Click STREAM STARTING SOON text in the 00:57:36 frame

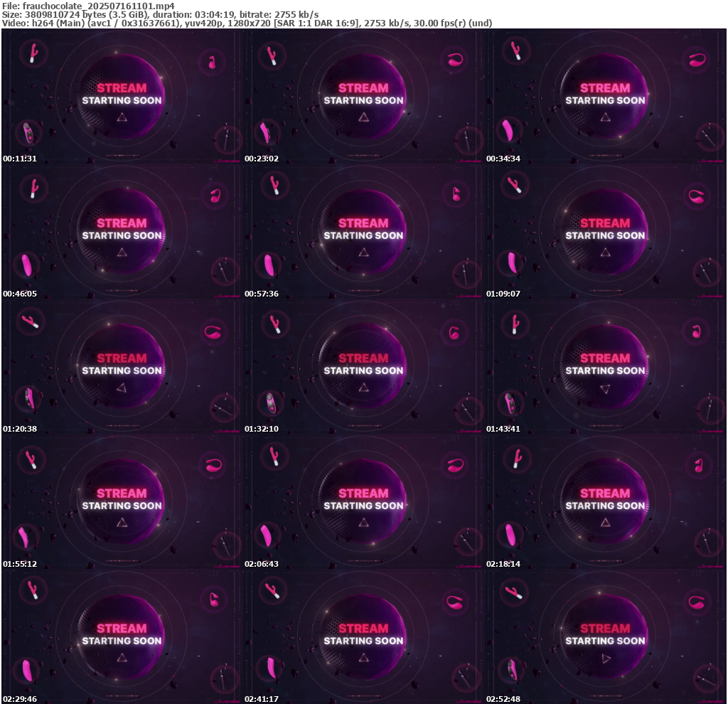click(364, 229)
